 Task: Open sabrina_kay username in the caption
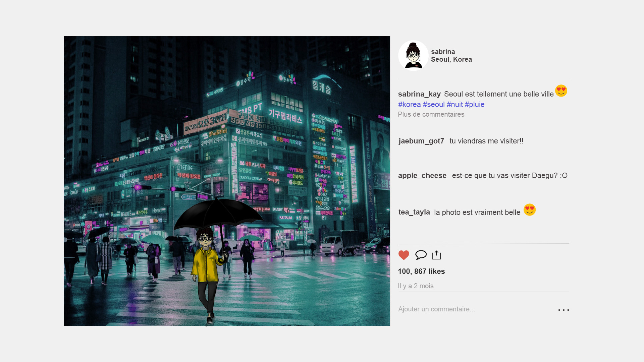419,94
